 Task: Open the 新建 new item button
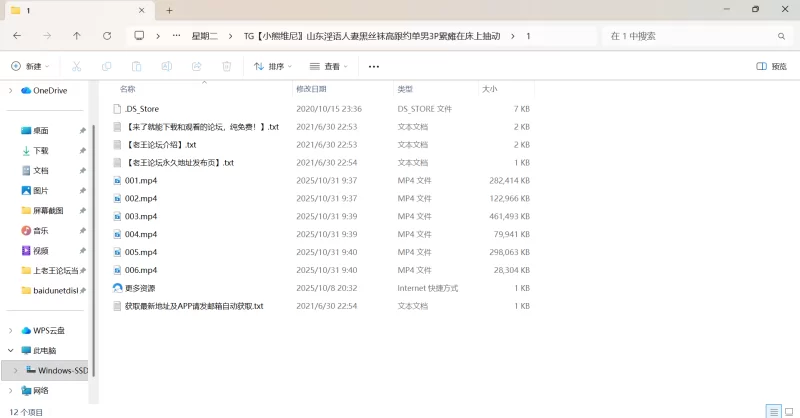click(30, 66)
